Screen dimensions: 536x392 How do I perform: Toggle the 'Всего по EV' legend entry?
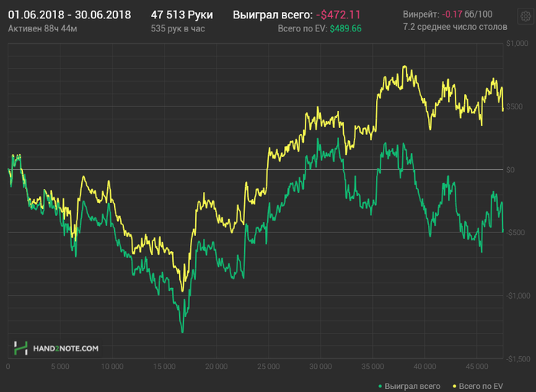(x=478, y=386)
